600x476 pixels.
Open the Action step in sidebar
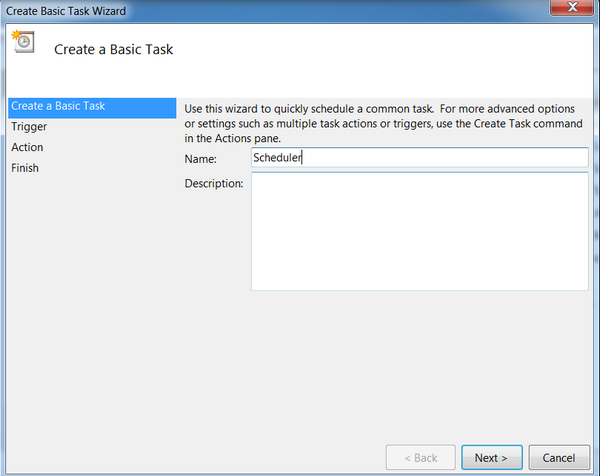pyautogui.click(x=27, y=148)
